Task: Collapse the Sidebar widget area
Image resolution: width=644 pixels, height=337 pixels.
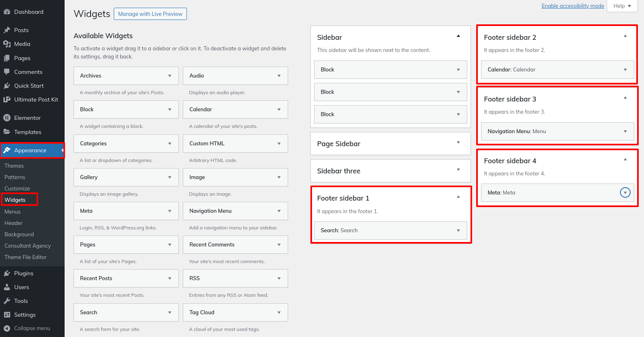Action: pos(458,36)
